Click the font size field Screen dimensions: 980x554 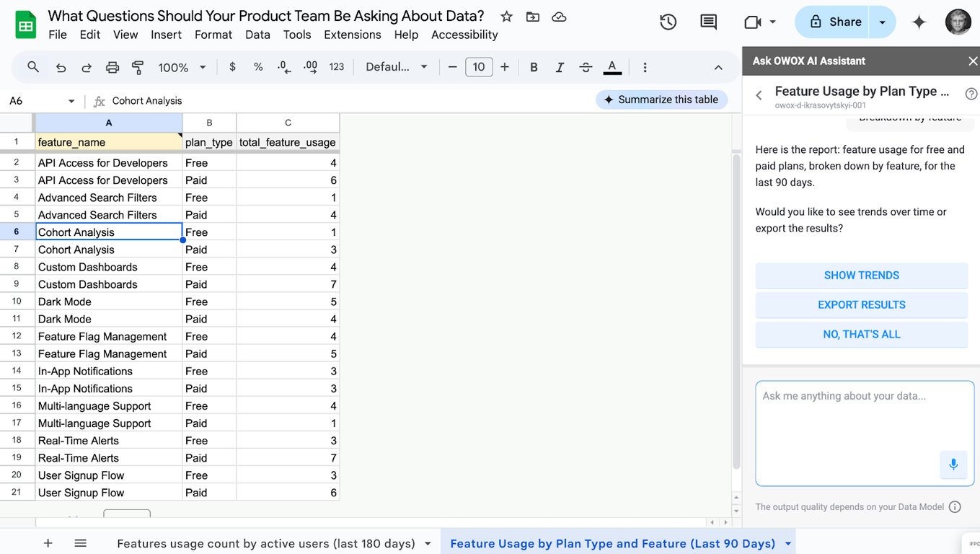479,67
